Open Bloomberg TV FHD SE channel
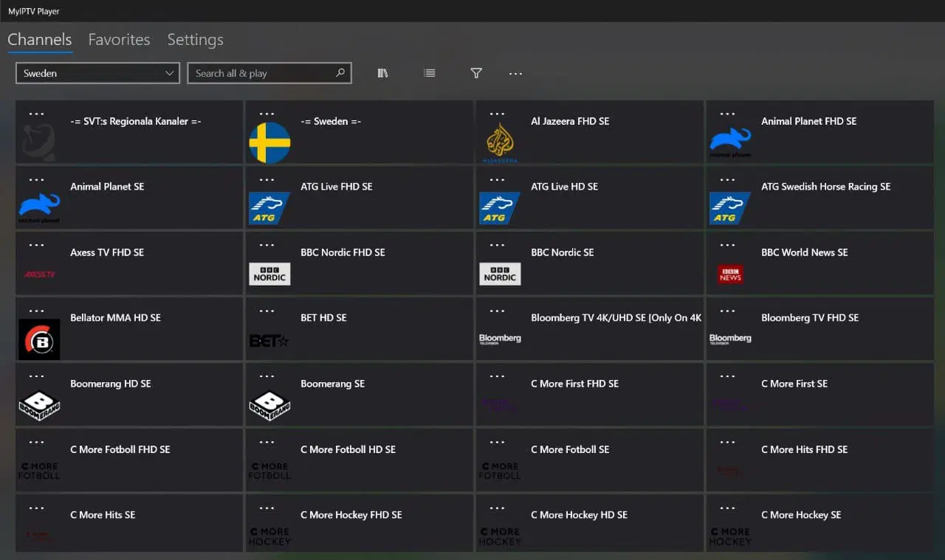The height and width of the screenshot is (560, 945). tap(810, 318)
